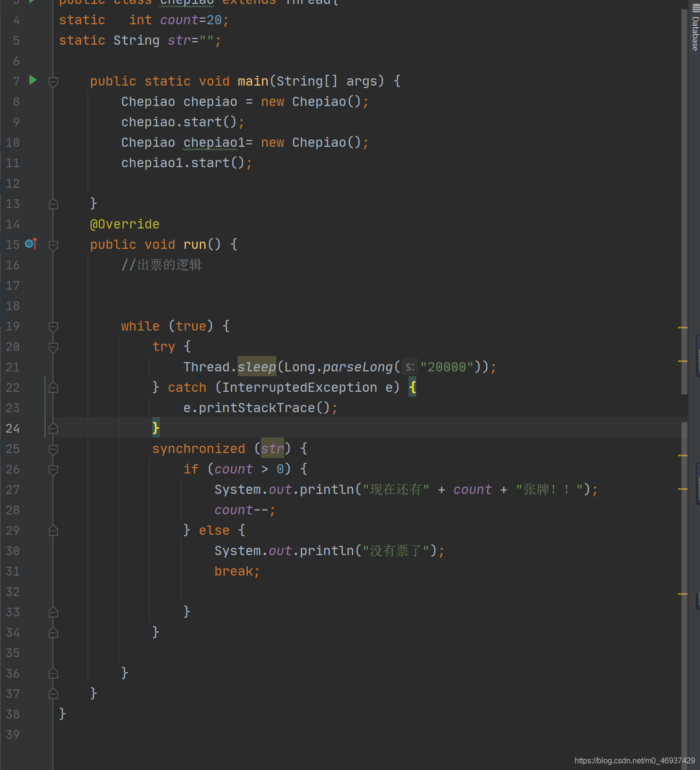Click the highlighted str in synchronized
Screen dimensions: 700x770
click(x=273, y=448)
